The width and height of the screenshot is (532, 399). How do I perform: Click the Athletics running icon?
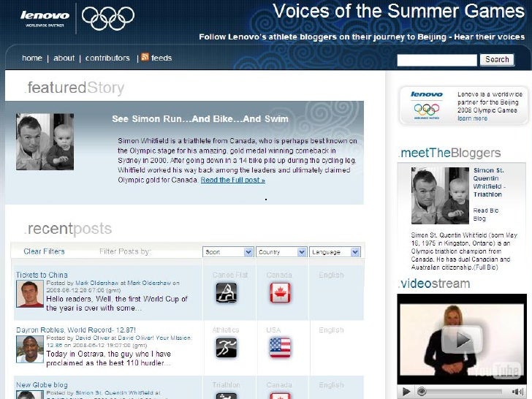pos(227,348)
